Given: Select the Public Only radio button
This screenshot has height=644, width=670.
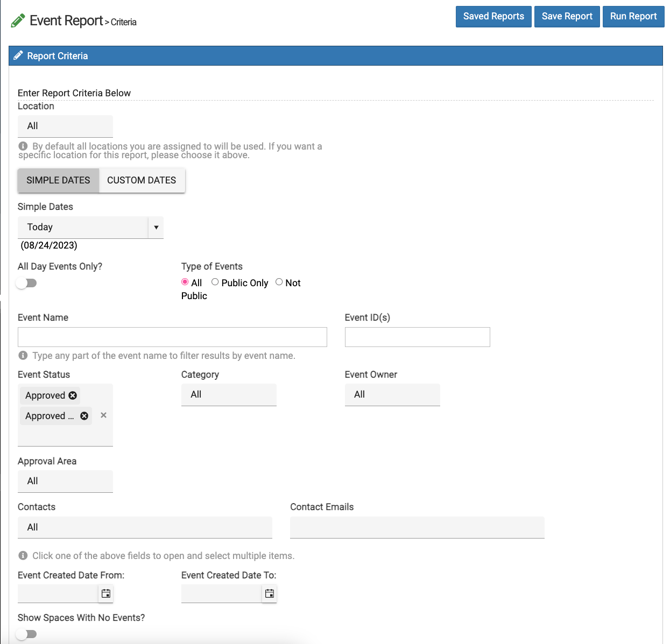Looking at the screenshot, I should click(x=215, y=282).
